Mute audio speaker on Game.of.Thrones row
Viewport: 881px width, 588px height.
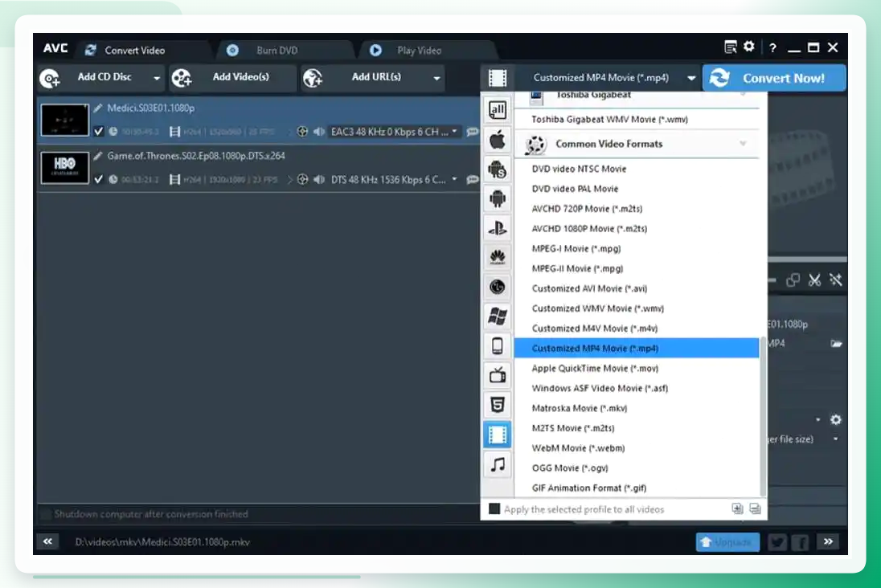(x=319, y=179)
